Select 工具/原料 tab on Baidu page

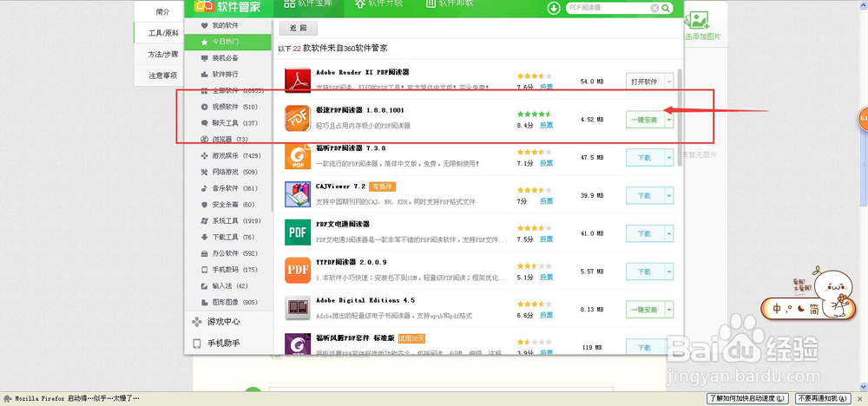point(160,33)
